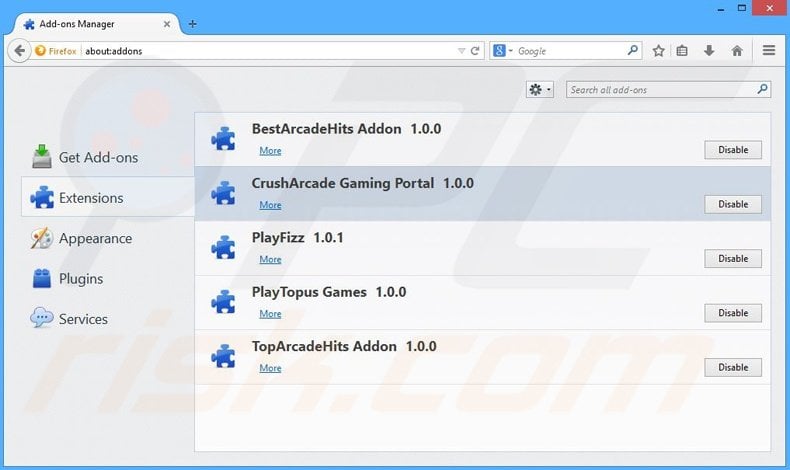Click the CrushArcade puzzle piece icon
Viewport: 790px width, 470px height.
[x=223, y=193]
